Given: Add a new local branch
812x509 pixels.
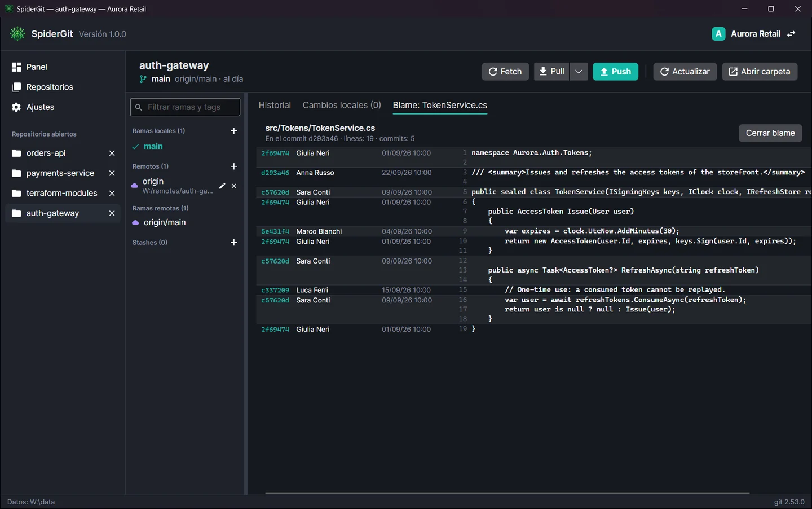Looking at the screenshot, I should [234, 131].
